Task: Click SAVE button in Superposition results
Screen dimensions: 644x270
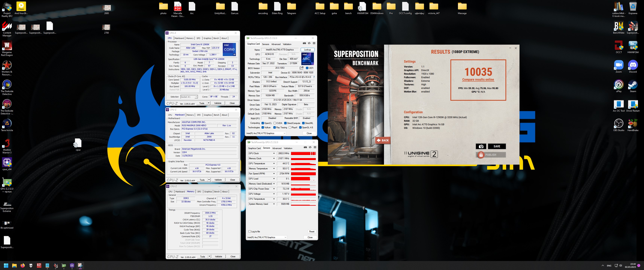Action: (497, 146)
